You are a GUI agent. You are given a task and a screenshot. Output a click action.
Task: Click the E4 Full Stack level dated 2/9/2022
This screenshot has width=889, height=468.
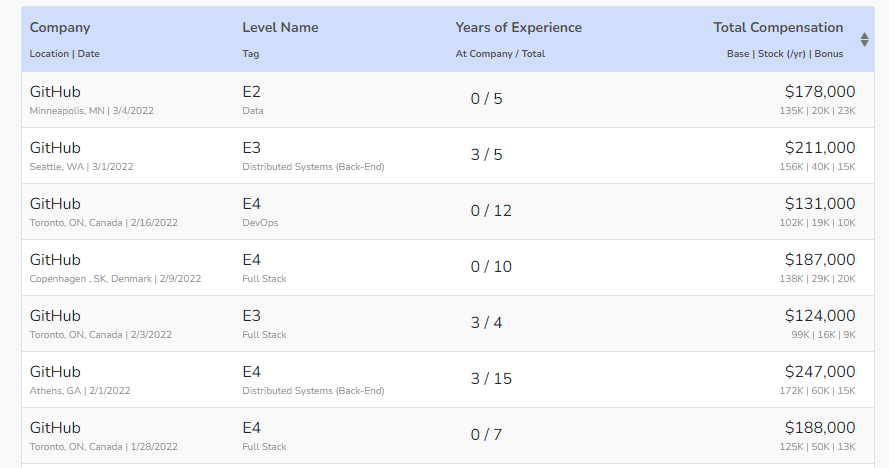264,268
